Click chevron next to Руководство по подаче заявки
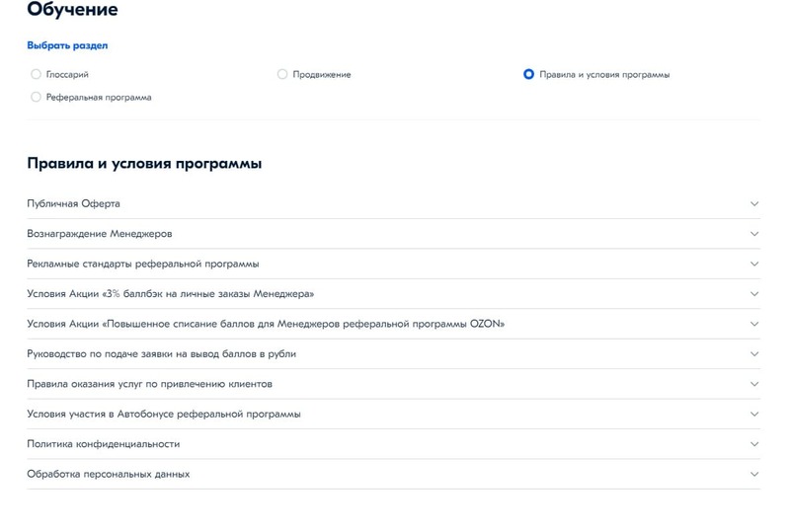 pos(754,354)
